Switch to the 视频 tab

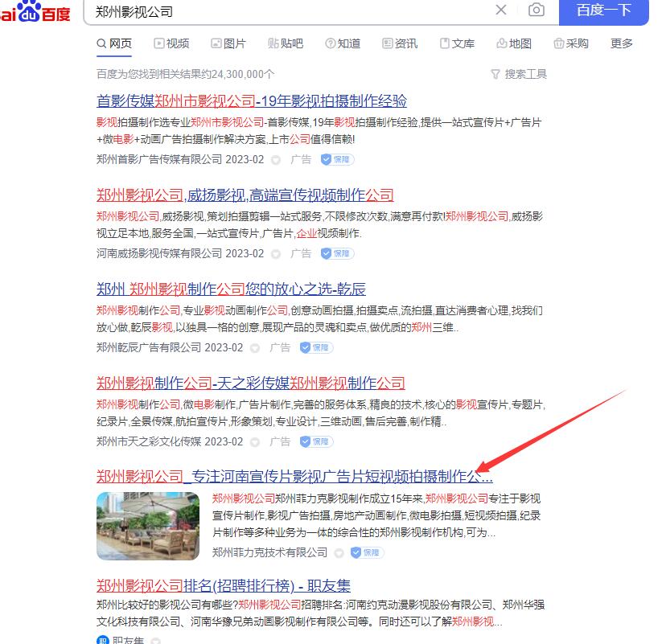coord(171,43)
